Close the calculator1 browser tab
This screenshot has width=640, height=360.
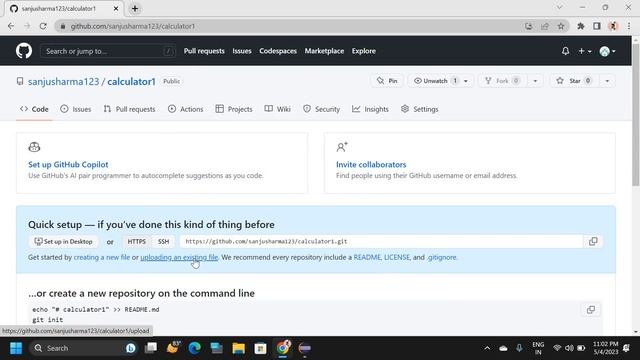(116, 8)
